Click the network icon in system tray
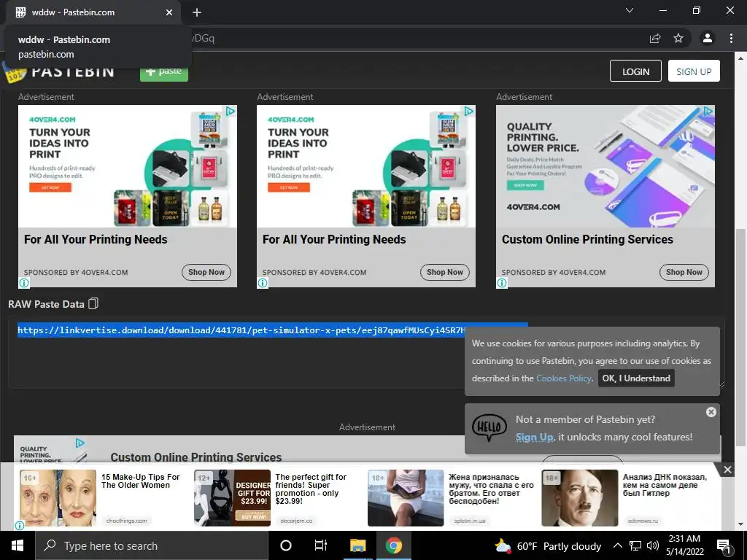Screen dimensions: 747x560 635,545
